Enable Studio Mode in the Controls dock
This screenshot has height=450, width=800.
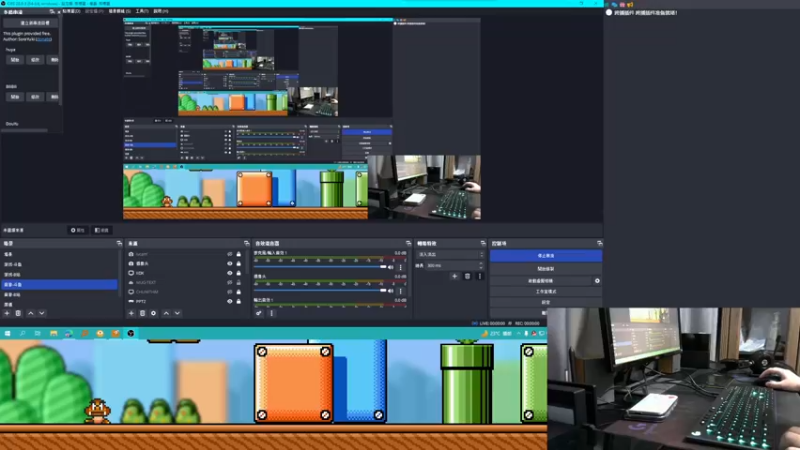(x=546, y=291)
